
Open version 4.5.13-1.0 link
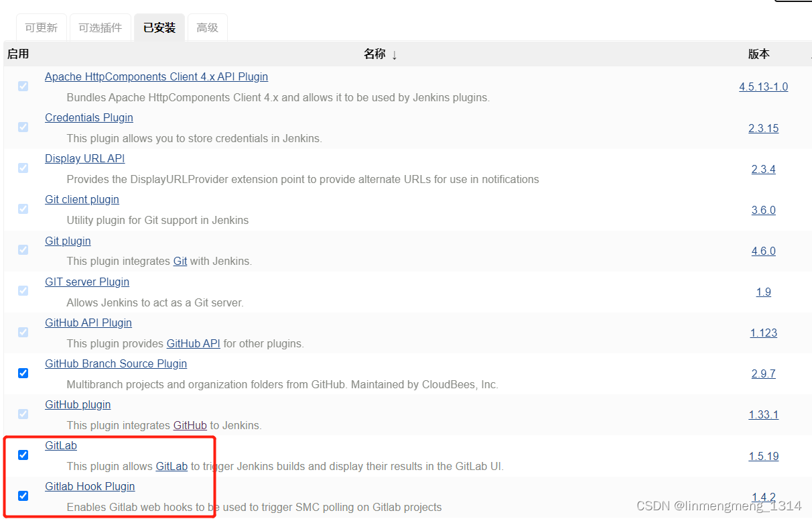[764, 87]
